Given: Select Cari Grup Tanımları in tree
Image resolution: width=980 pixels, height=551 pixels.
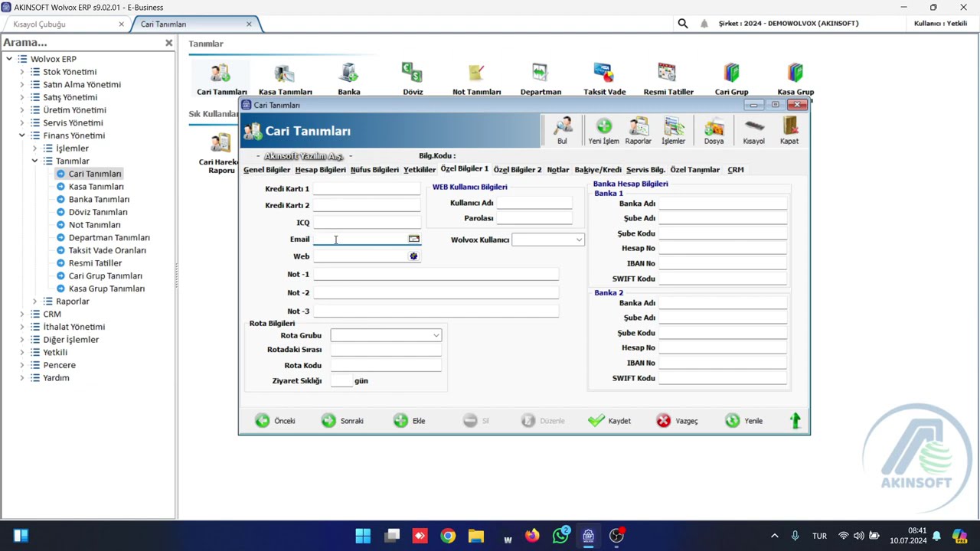Looking at the screenshot, I should [105, 275].
